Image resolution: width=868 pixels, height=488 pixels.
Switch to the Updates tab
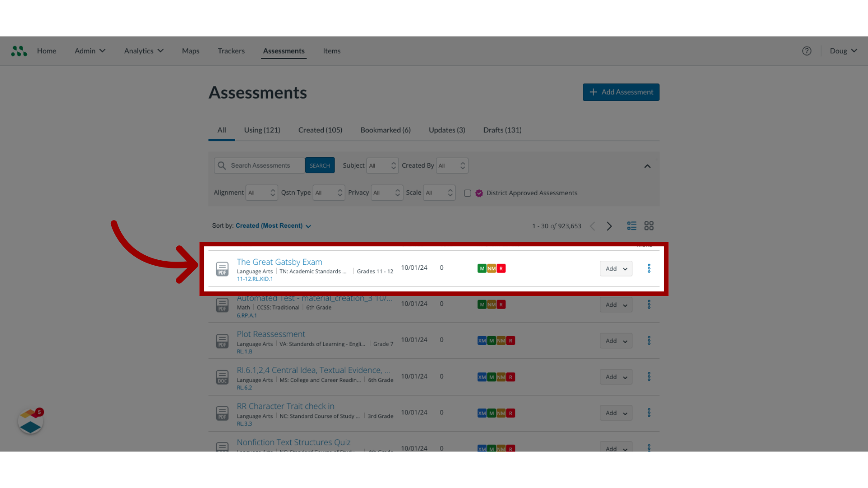pyautogui.click(x=447, y=130)
